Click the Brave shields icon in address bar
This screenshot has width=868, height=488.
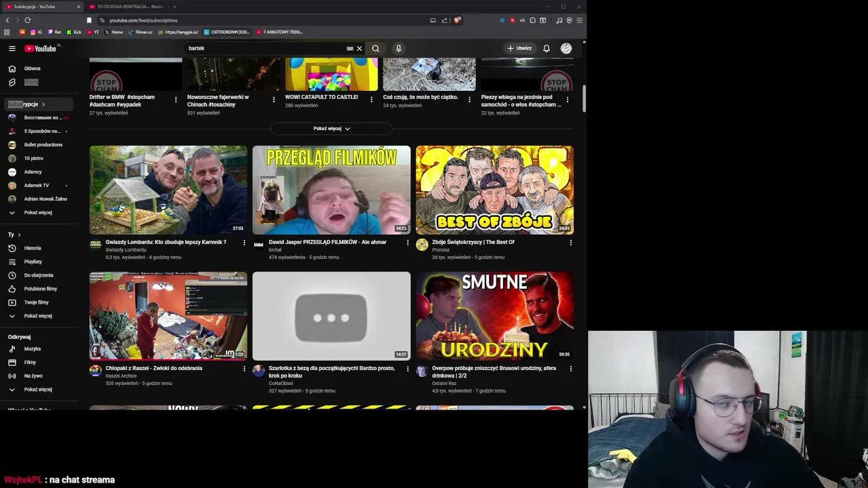pyautogui.click(x=457, y=20)
